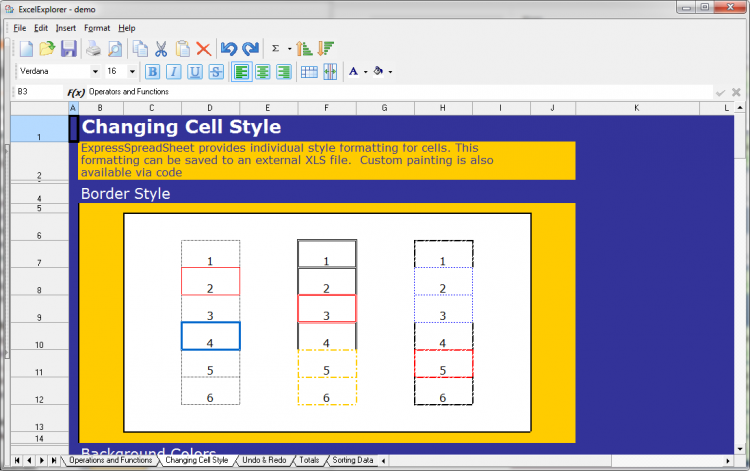Sort data ascending
The height and width of the screenshot is (471, 750).
tap(304, 48)
